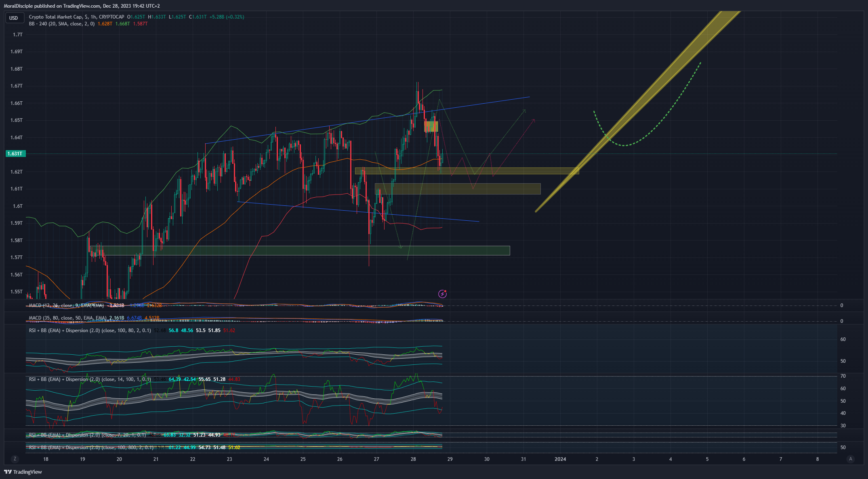Click the BB · 240 indicator legend
This screenshot has width=868, height=479.
point(61,24)
